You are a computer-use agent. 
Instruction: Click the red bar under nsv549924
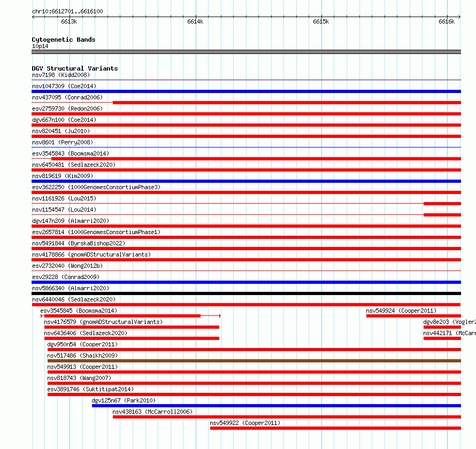click(413, 316)
